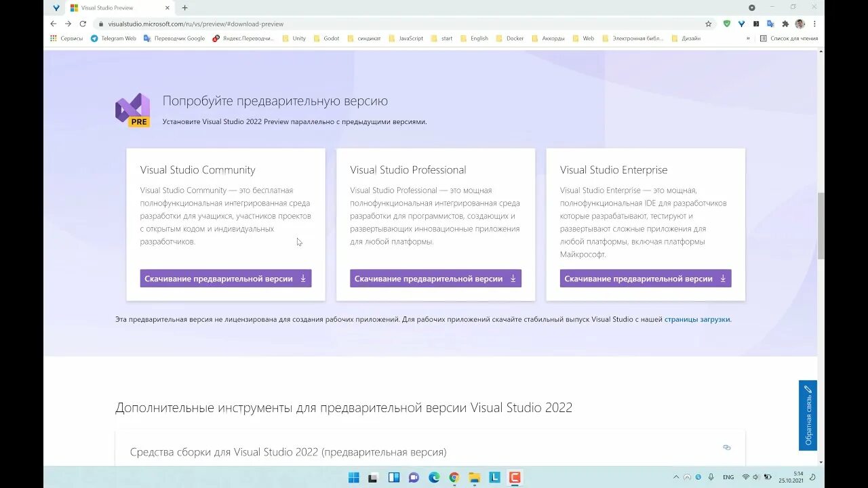The image size is (868, 488).
Task: Click the browser Forward arrow
Action: pyautogui.click(x=68, y=24)
